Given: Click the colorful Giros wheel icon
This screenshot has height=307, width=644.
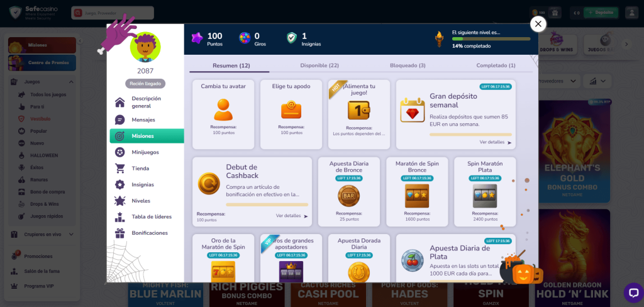Looking at the screenshot, I should (245, 38).
